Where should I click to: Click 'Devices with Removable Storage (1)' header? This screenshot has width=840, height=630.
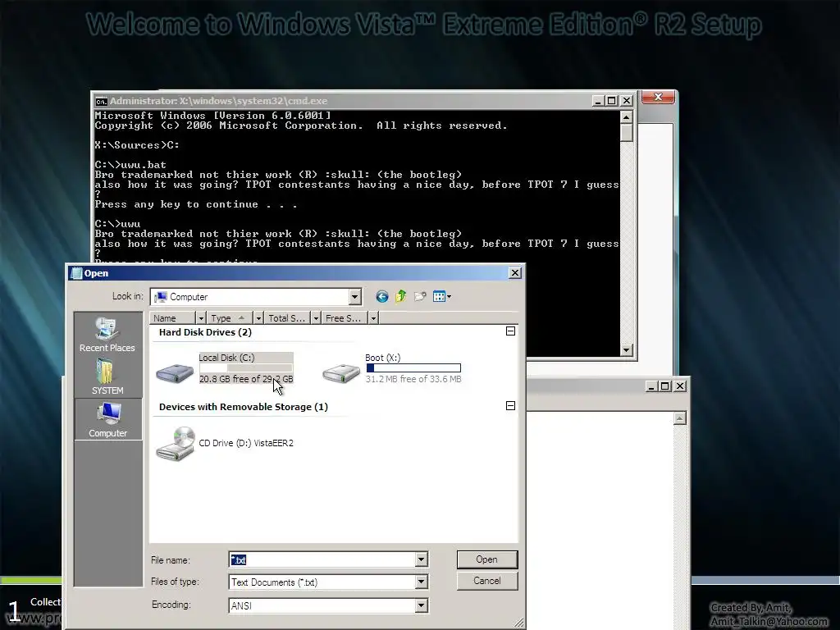243,407
